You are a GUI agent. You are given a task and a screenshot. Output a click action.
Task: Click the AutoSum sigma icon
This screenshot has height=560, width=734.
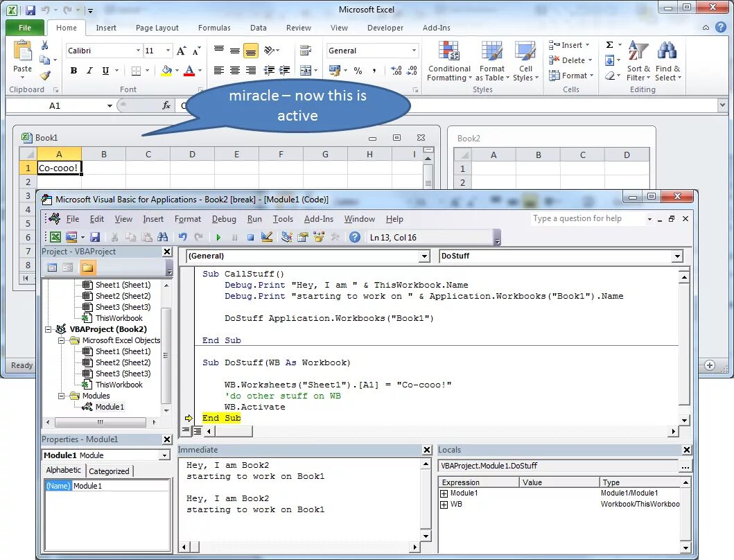(x=609, y=45)
